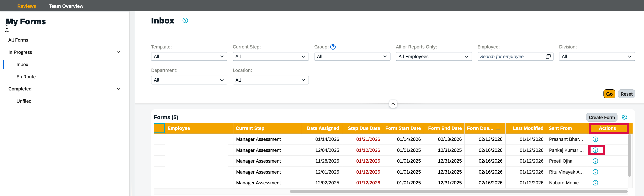Open the All or Reports Only dropdown

(x=434, y=56)
